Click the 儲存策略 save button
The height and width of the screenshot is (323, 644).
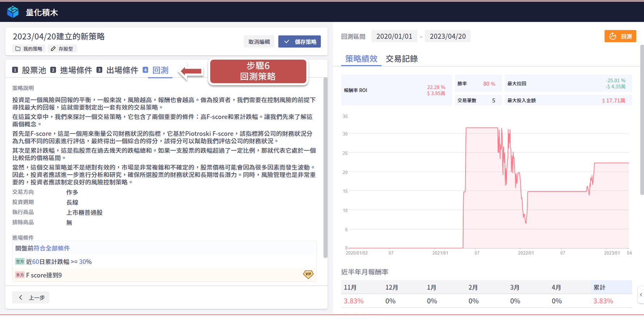(x=299, y=42)
